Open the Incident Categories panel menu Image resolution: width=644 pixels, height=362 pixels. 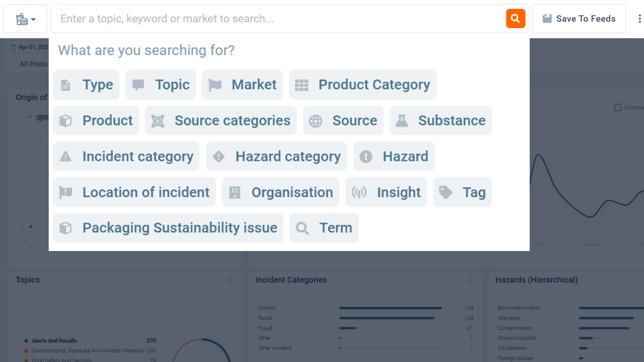pyautogui.click(x=469, y=280)
